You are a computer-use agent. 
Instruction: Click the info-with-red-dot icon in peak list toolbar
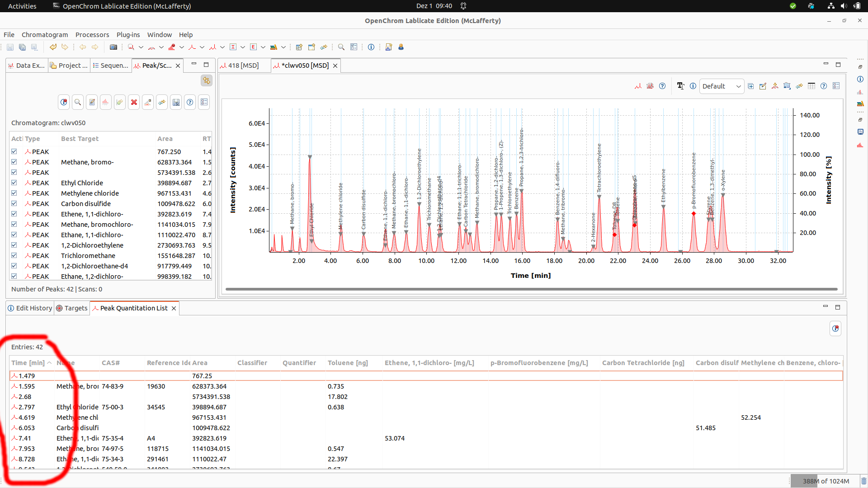64,102
